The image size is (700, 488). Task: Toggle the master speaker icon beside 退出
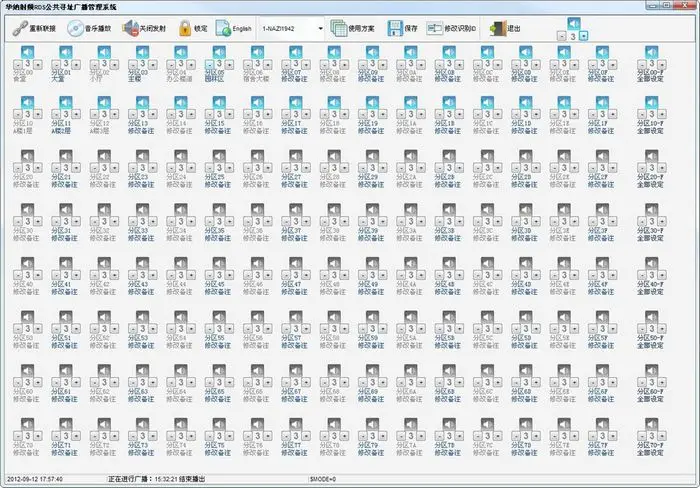point(574,22)
